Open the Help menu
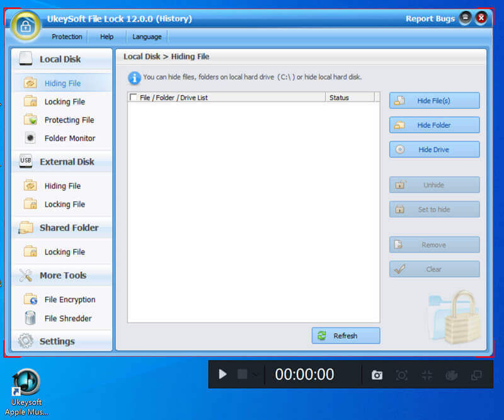 [x=106, y=37]
